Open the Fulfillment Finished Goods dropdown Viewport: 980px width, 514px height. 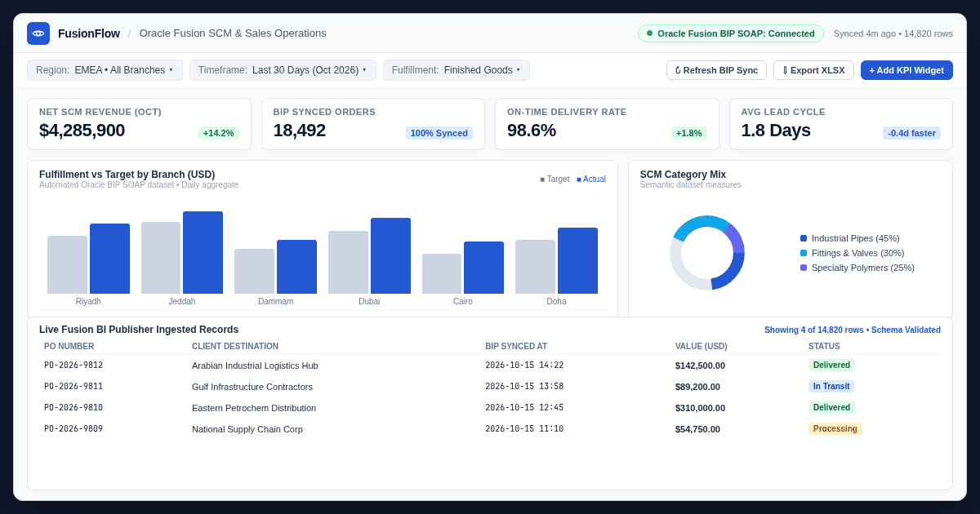point(457,70)
